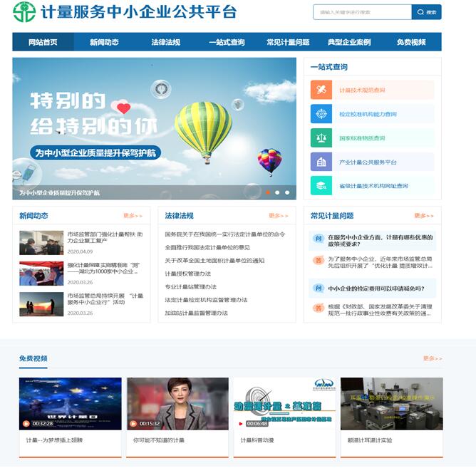Click the 答 icon beside 根据《财政部

[x=318, y=308]
